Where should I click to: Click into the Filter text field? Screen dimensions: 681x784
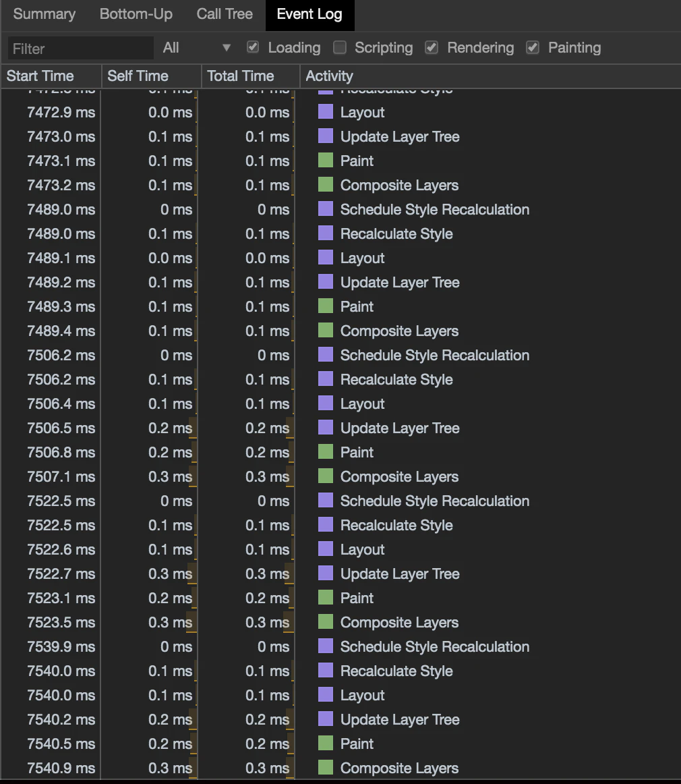(80, 49)
